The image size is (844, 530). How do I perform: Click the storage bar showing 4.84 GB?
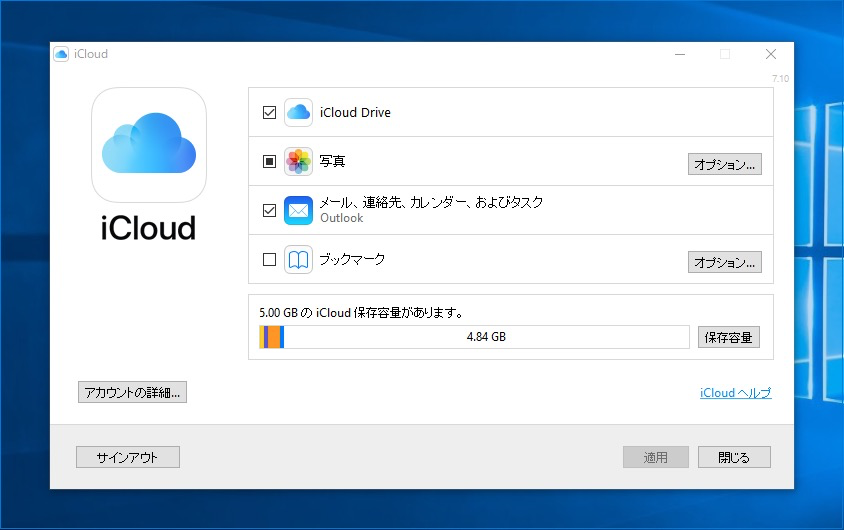tap(474, 337)
